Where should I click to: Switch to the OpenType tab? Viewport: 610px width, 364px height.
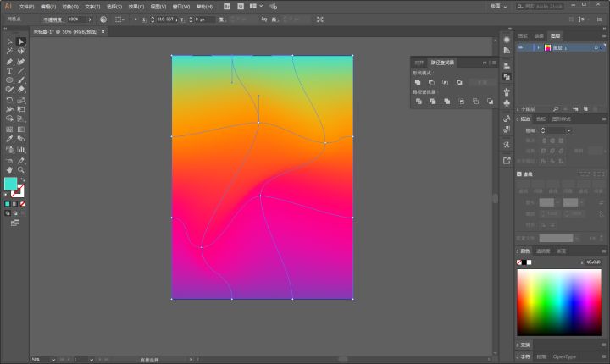(565, 356)
